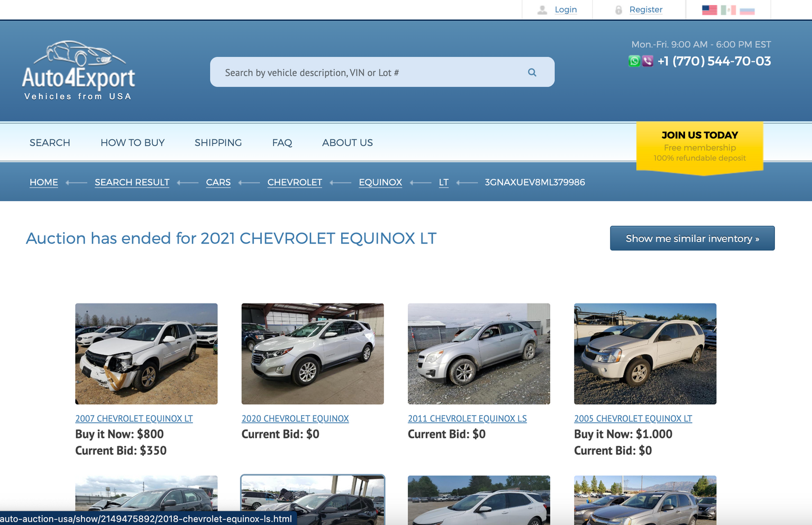Open the 2020 Chevrolet Equinox photo

click(312, 354)
